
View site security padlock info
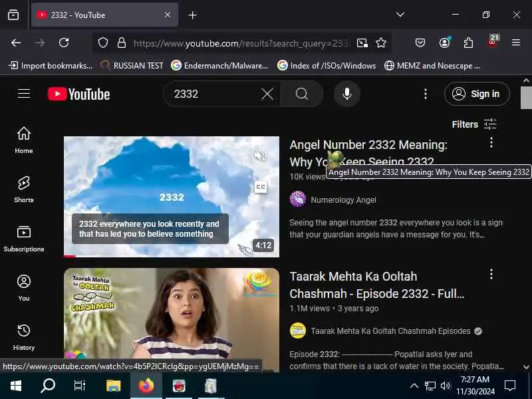pyautogui.click(x=122, y=43)
